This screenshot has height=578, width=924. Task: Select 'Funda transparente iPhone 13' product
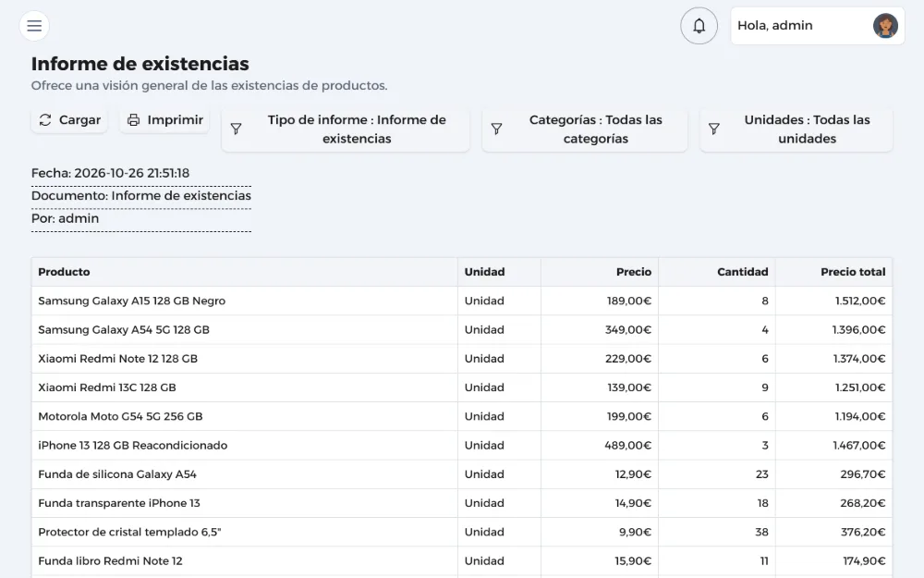(119, 503)
